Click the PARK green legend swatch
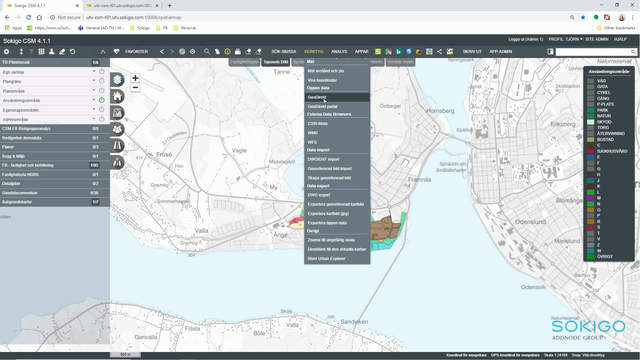The height and width of the screenshot is (360, 640). pyautogui.click(x=591, y=110)
